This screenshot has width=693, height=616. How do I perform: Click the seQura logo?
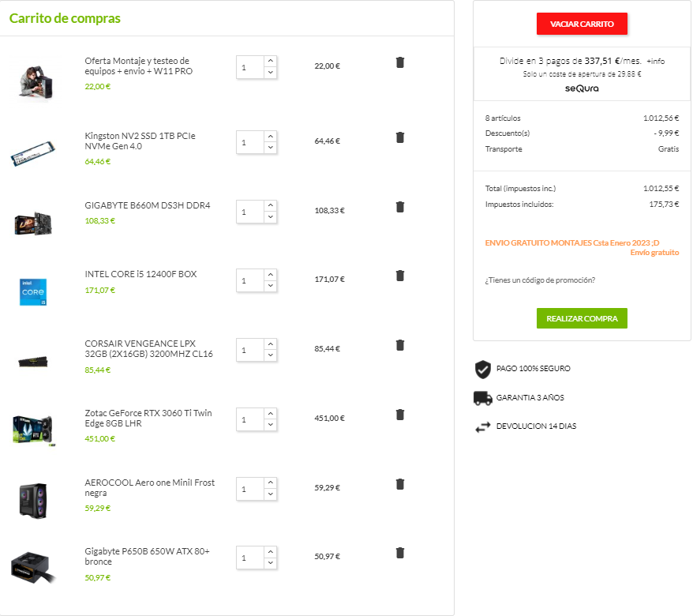(582, 88)
